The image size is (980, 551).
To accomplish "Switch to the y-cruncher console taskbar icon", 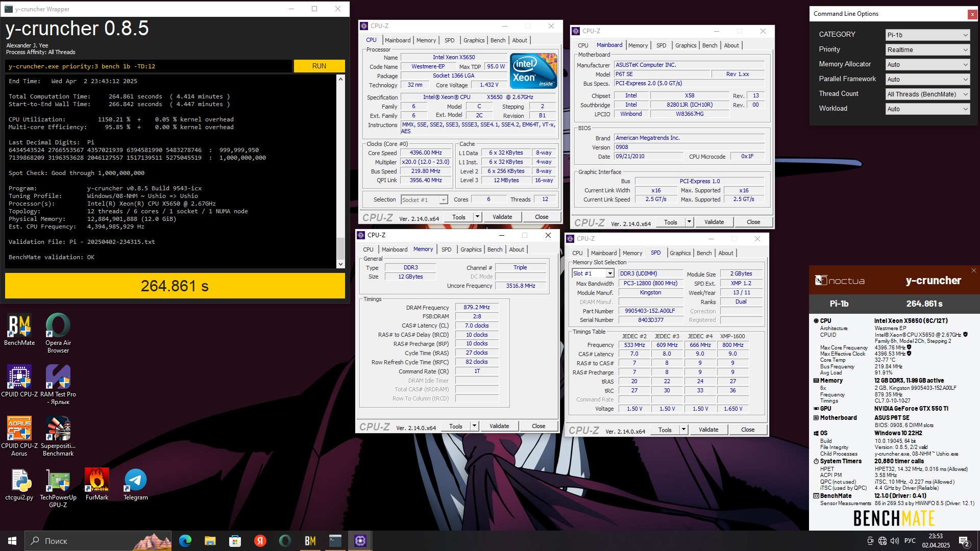I will point(335,541).
